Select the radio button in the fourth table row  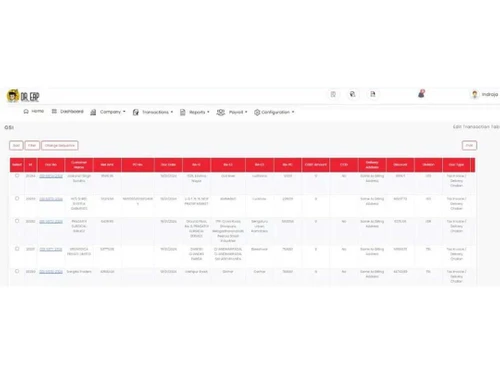pos(17,249)
